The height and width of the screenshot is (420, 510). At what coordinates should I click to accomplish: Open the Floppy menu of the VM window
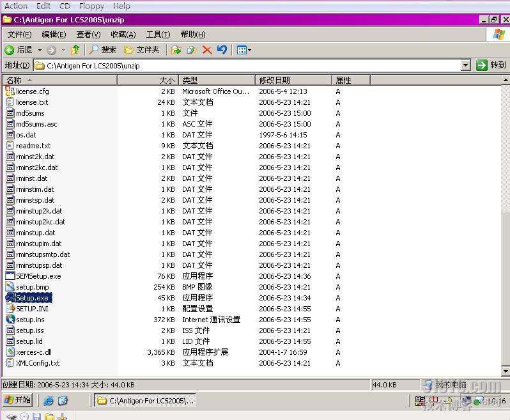pyautogui.click(x=91, y=6)
